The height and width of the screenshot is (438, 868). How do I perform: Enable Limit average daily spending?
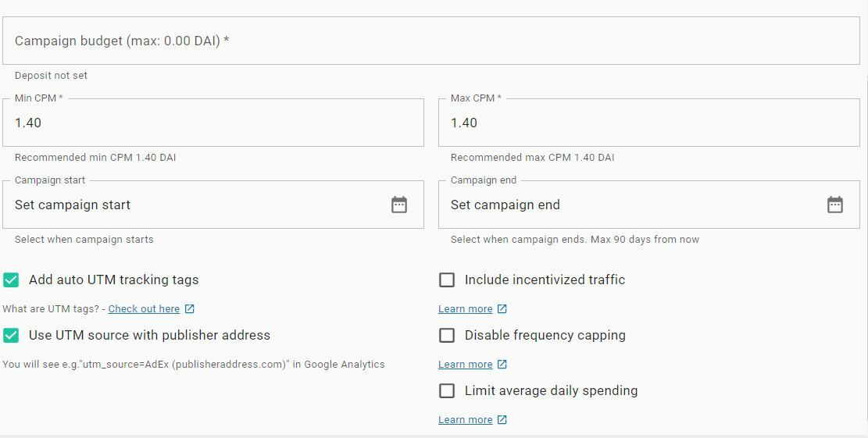447,390
